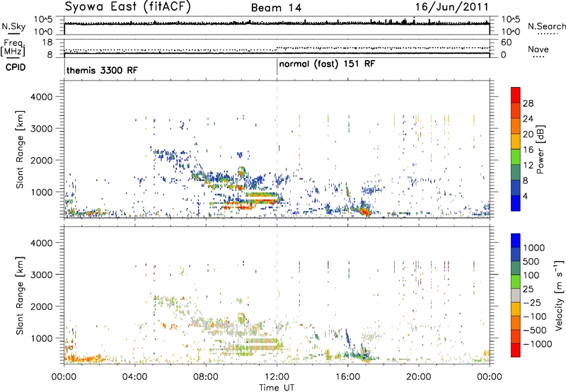
Task: Click 'Time UT' axis title
Action: point(277,388)
